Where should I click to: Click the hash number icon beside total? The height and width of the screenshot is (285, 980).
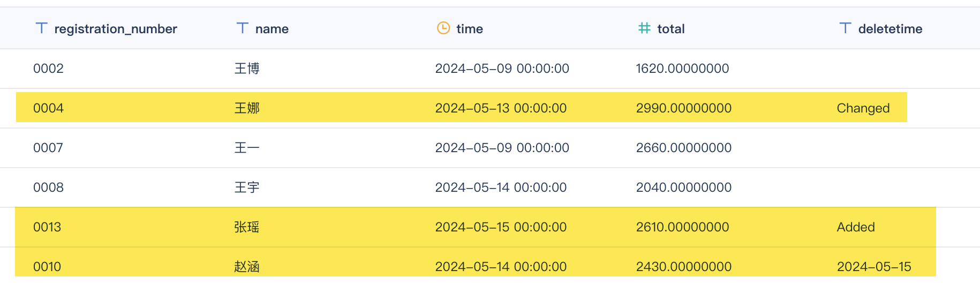tap(644, 28)
